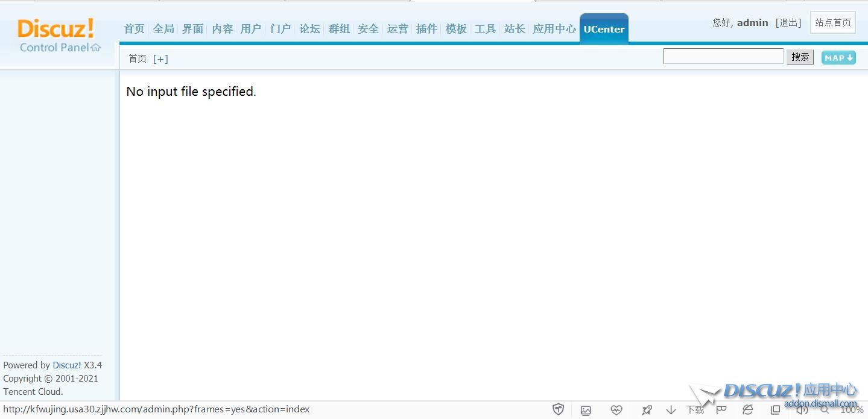The image size is (868, 419).
Task: Open the 全局 menu tab
Action: [163, 29]
